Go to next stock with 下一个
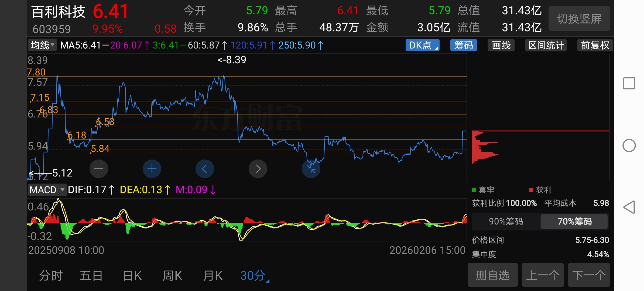Image resolution: width=644 pixels, height=291 pixels. 589,275
